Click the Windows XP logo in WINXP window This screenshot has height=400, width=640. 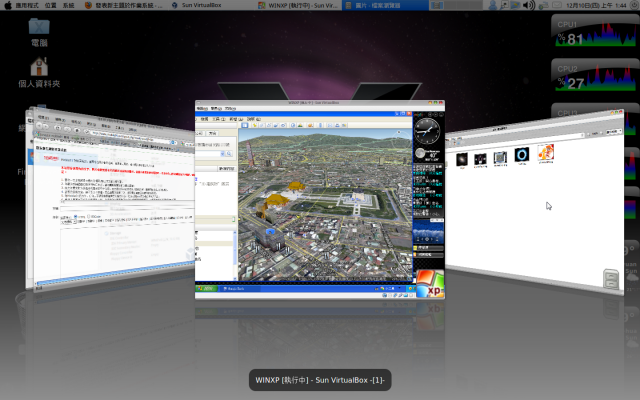[x=430, y=284]
